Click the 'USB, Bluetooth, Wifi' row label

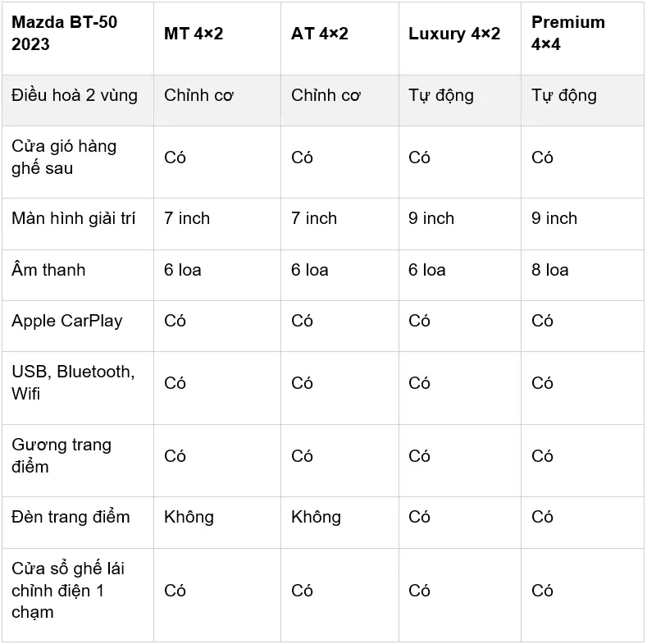(x=74, y=382)
